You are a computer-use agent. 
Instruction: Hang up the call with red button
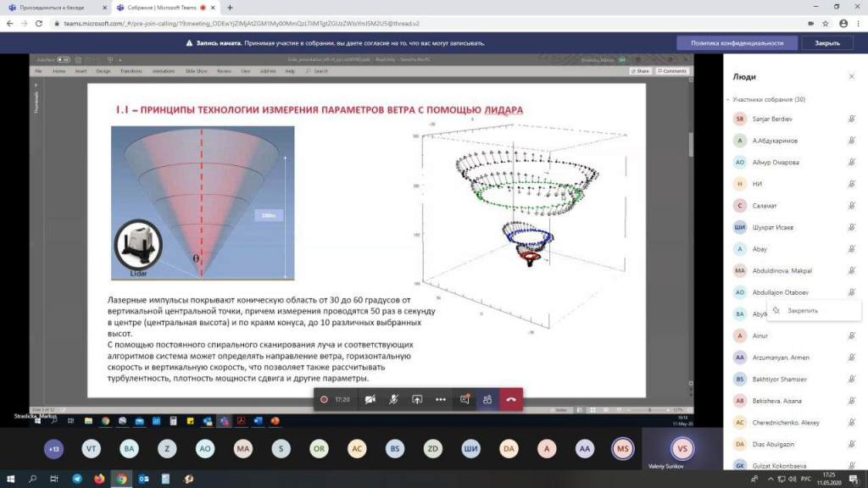point(511,399)
